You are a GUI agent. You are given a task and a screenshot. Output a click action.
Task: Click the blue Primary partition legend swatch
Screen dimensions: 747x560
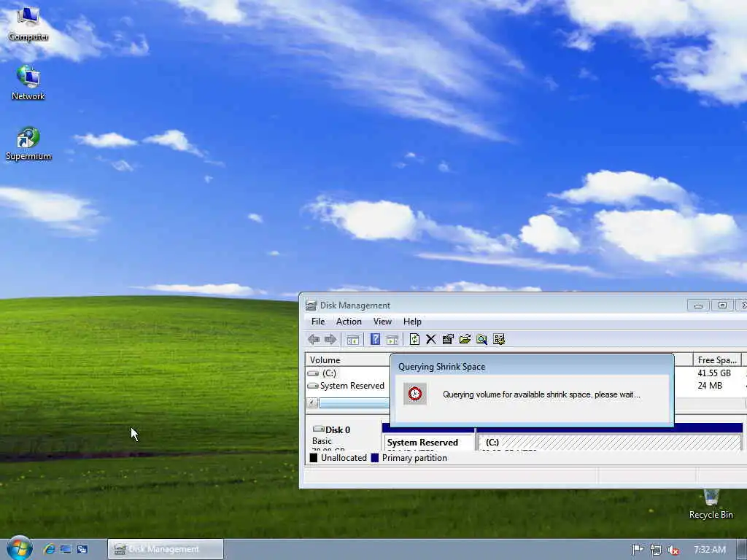tap(375, 458)
